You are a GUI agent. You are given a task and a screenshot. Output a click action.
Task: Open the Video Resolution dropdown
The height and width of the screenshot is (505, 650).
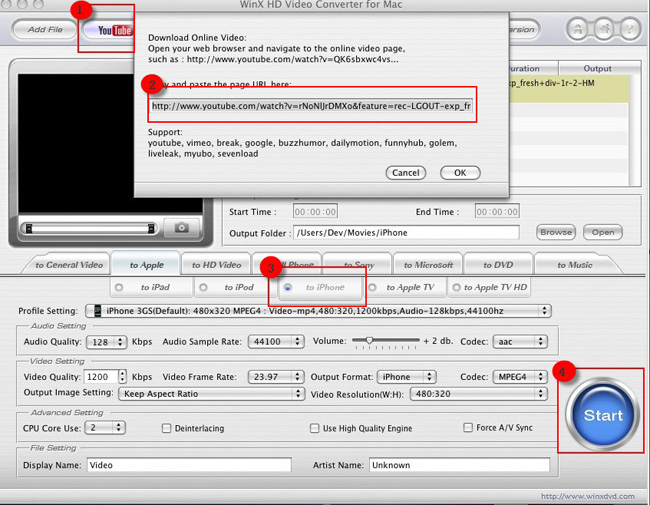(x=479, y=393)
